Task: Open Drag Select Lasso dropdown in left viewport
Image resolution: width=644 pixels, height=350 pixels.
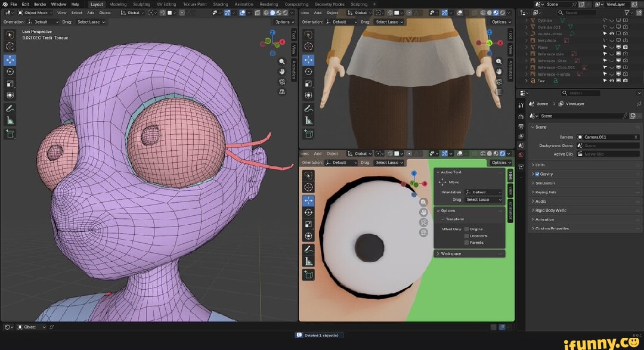Action: 91,22
